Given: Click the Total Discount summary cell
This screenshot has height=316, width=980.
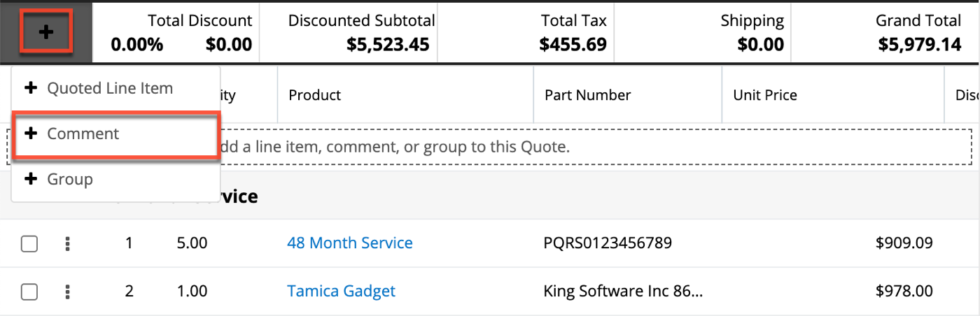Looking at the screenshot, I should (x=181, y=33).
